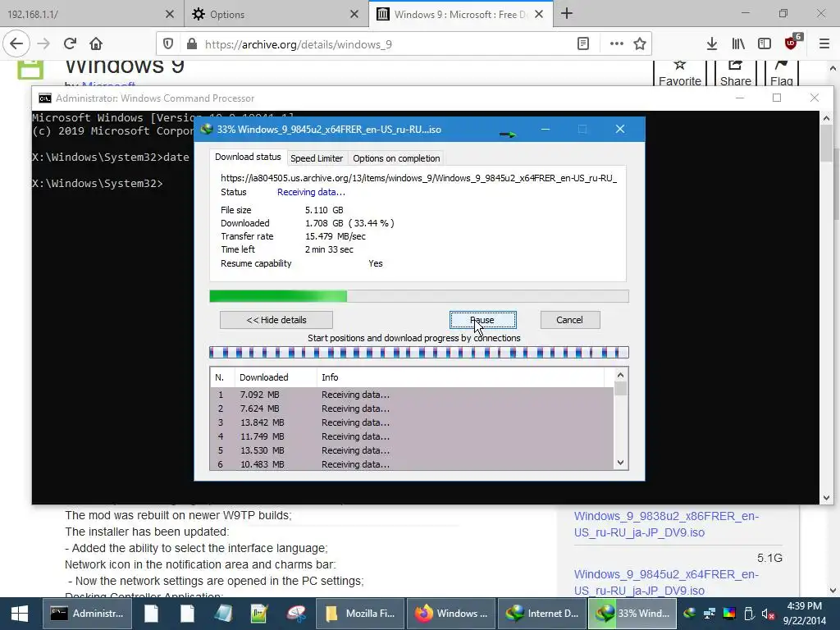The image size is (840, 630).
Task: Open Firefox downloads panel arrow
Action: coord(712,44)
